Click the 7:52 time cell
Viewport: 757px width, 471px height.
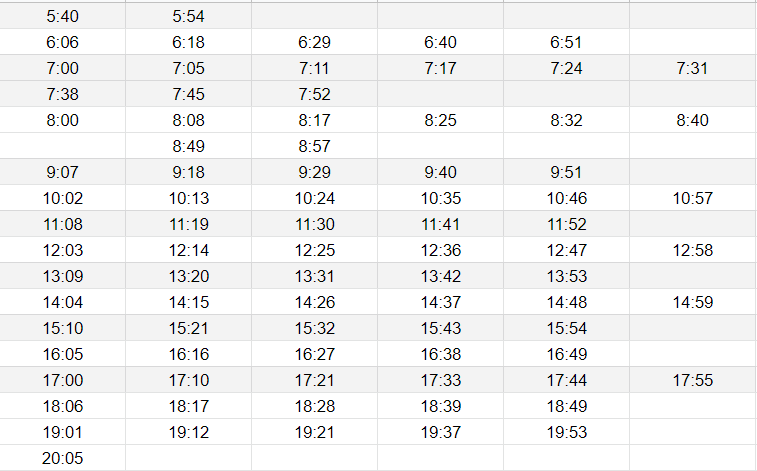tap(314, 94)
